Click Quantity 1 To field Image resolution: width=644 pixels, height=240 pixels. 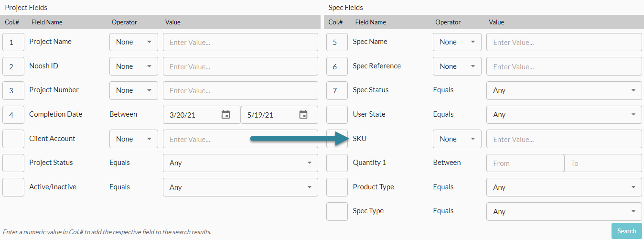[x=603, y=163]
